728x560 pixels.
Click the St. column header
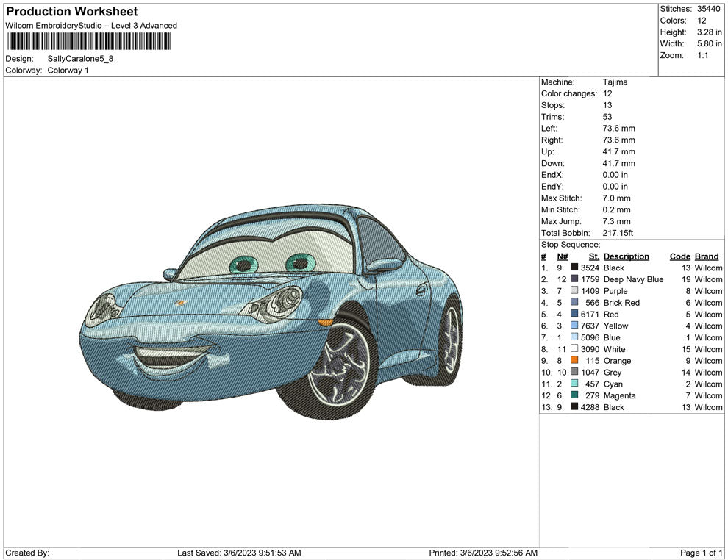tap(593, 256)
